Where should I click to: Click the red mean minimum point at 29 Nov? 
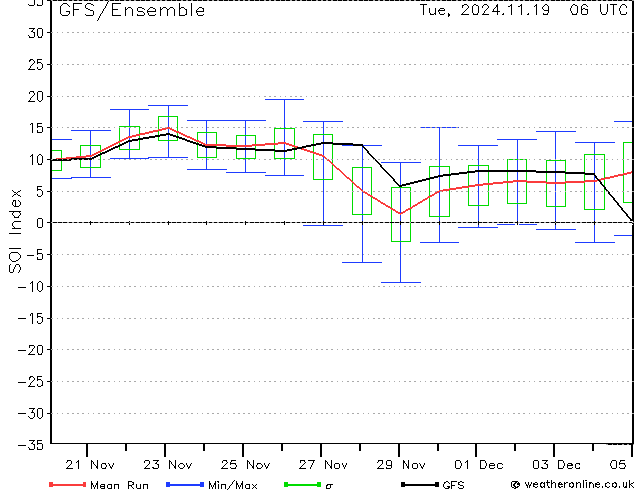click(x=400, y=213)
